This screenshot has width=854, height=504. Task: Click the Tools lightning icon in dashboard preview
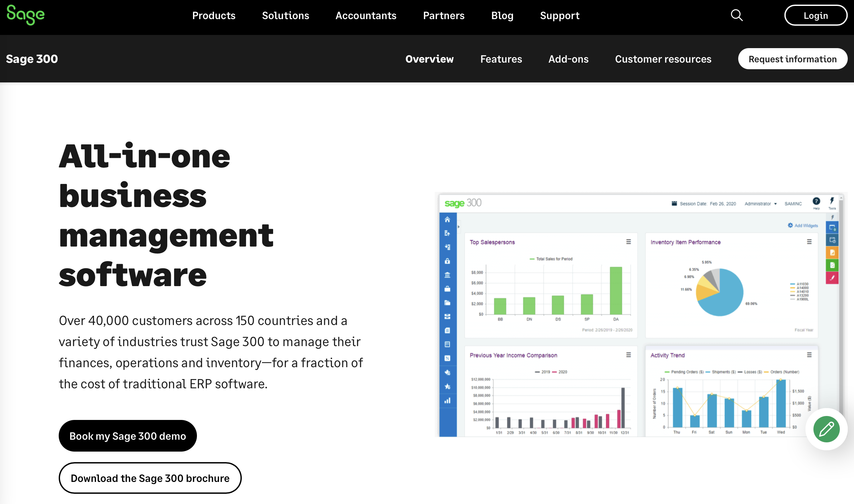point(832,201)
